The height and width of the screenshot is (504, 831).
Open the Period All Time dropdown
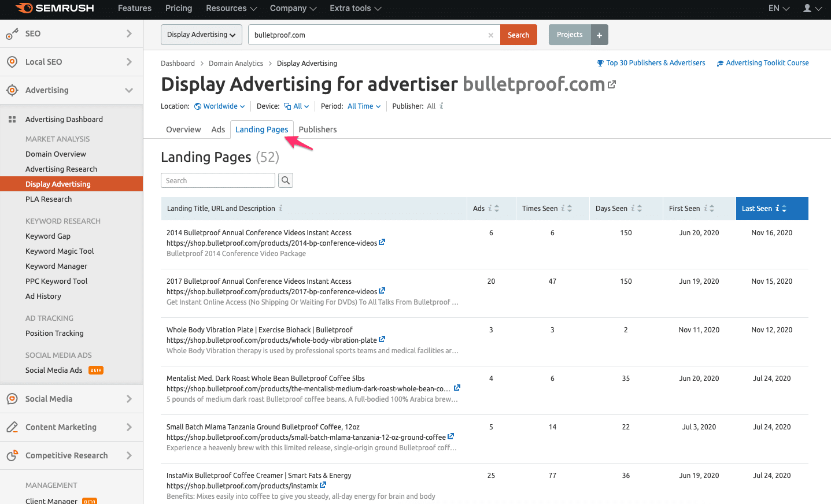coord(364,106)
